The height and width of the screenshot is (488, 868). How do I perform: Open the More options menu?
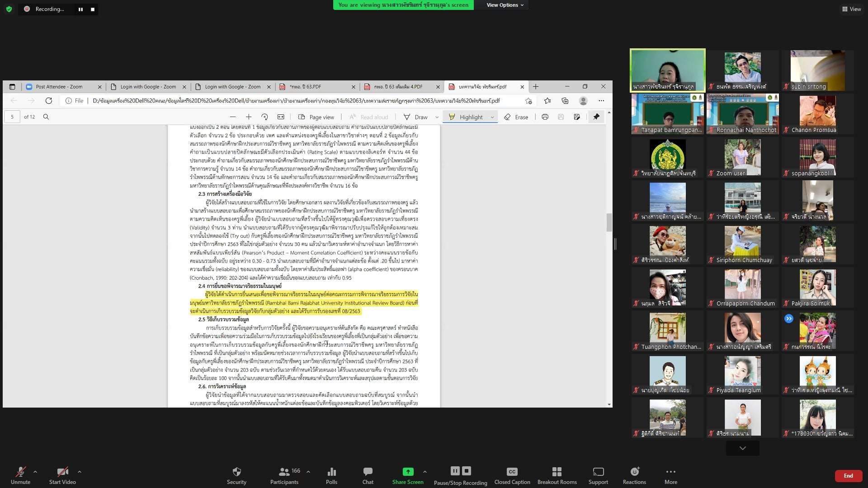[670, 472]
